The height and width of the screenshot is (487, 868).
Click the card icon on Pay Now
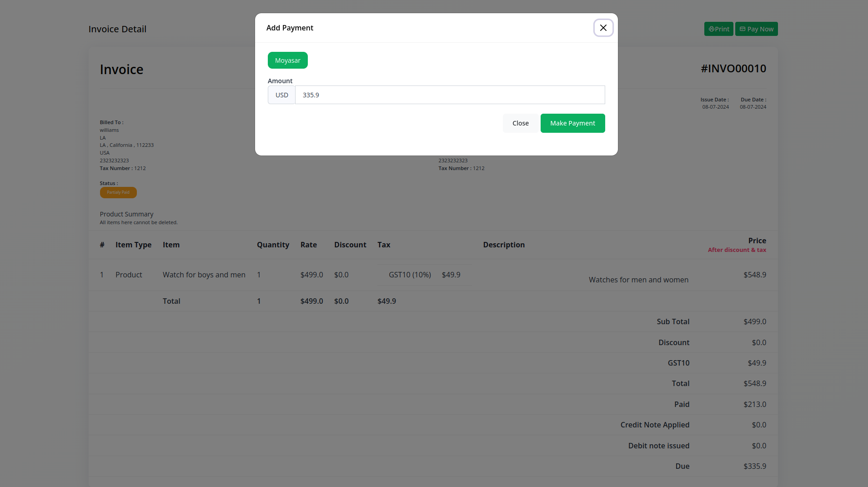click(x=742, y=29)
